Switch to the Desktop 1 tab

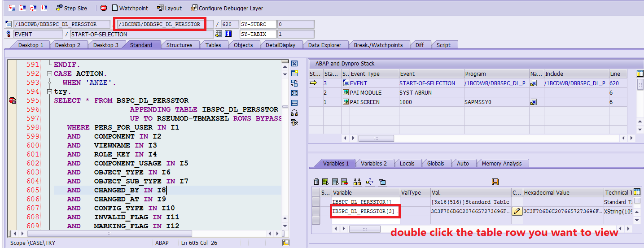tap(31, 45)
